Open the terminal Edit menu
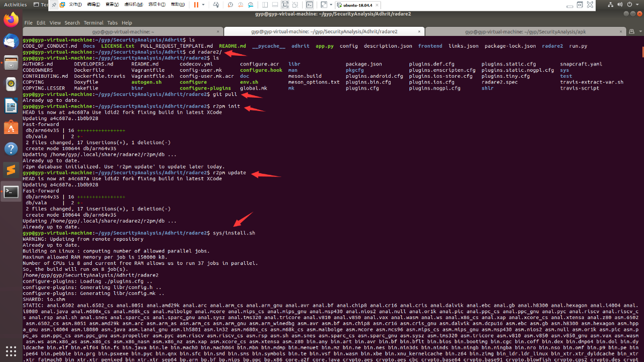 click(41, 23)
